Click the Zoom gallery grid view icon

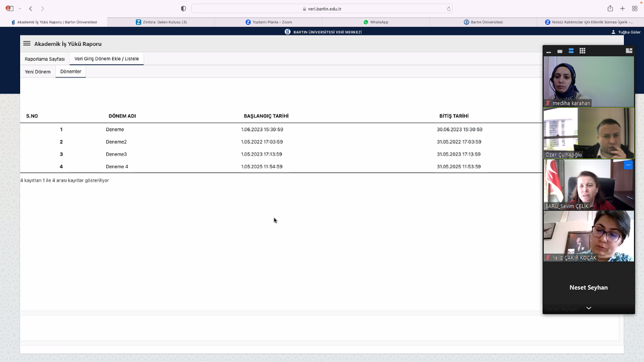(x=582, y=51)
